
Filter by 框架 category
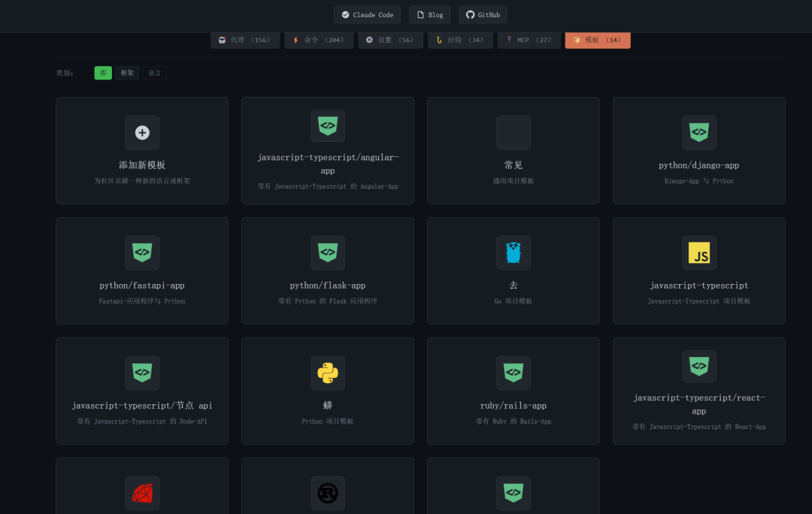pos(127,73)
